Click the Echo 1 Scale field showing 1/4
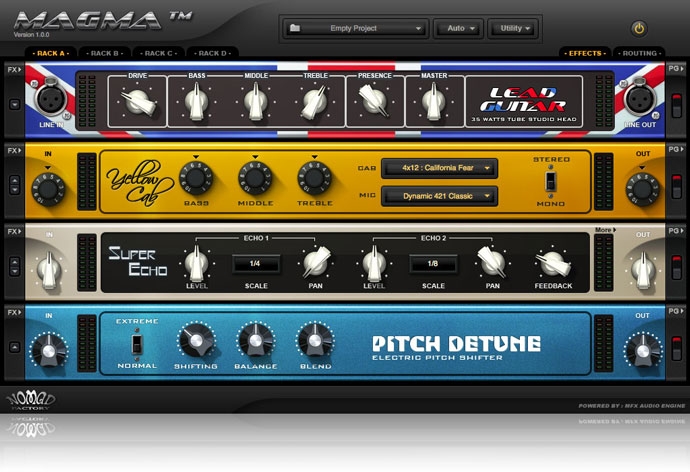This screenshot has height=472, width=690. (x=256, y=264)
